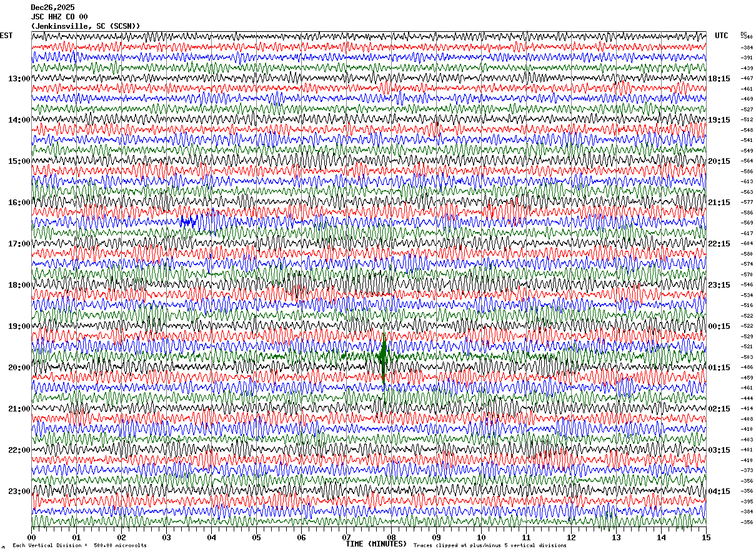This screenshot has height=554, width=756.
Task: Click the 'UTC' time zone label
Action: click(722, 36)
